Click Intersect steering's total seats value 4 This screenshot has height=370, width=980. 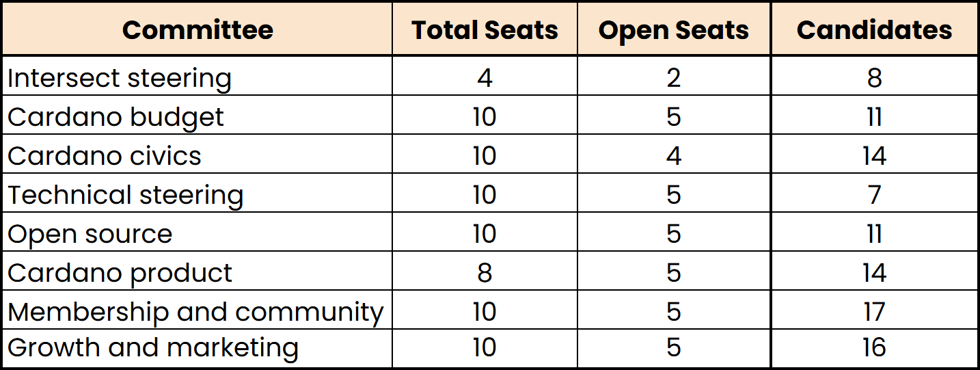coord(485,78)
